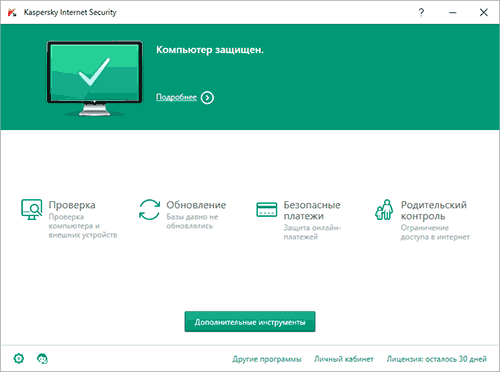
Task: Click the Безопасные платежи card icon
Action: click(267, 210)
